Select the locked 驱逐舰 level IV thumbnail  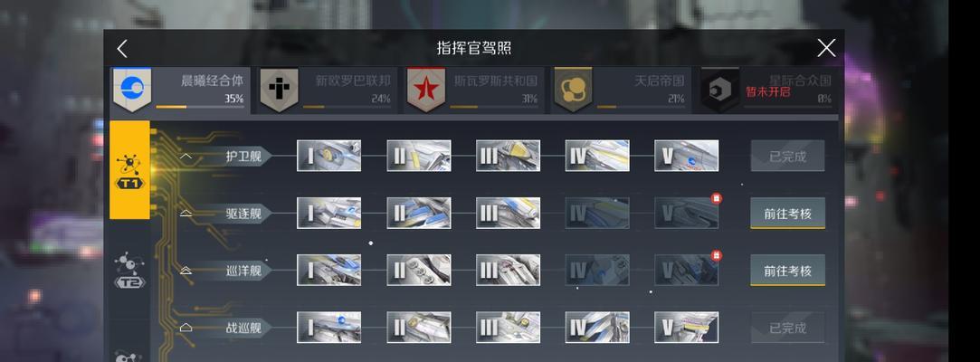pyautogui.click(x=597, y=214)
